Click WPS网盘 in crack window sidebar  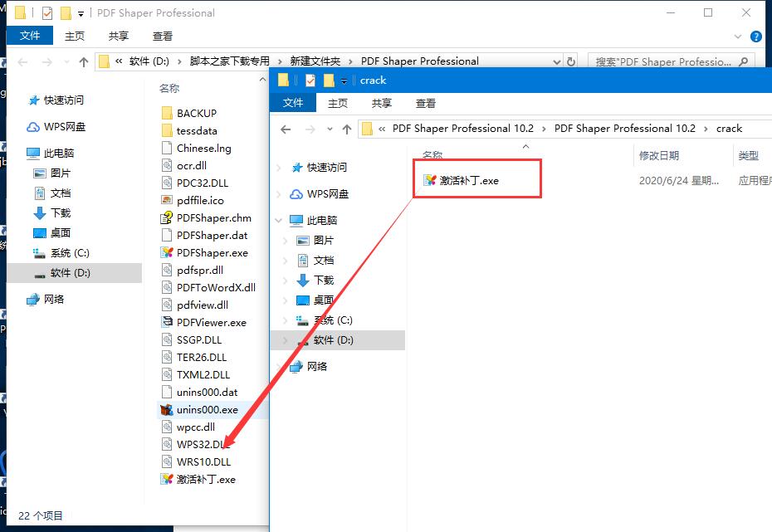click(x=319, y=194)
